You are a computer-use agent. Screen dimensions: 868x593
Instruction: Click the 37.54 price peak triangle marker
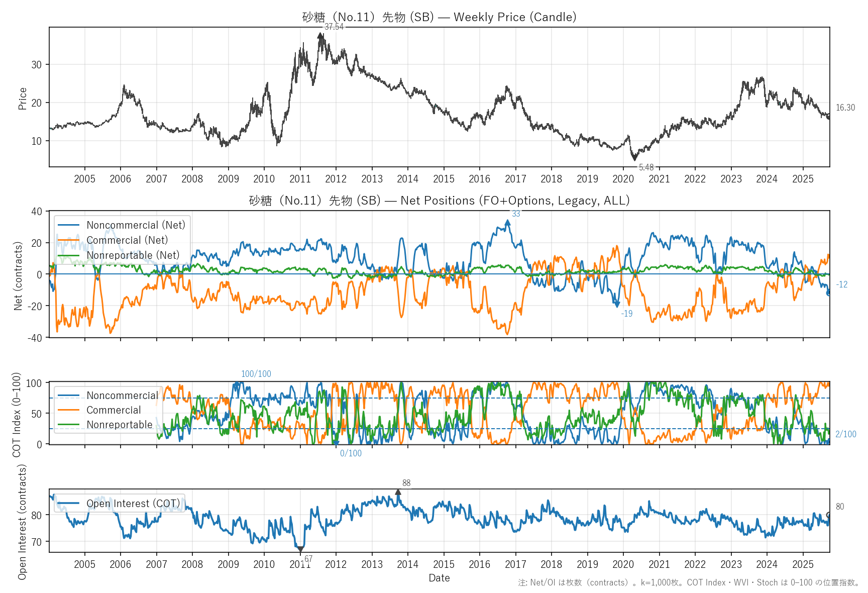pyautogui.click(x=320, y=36)
